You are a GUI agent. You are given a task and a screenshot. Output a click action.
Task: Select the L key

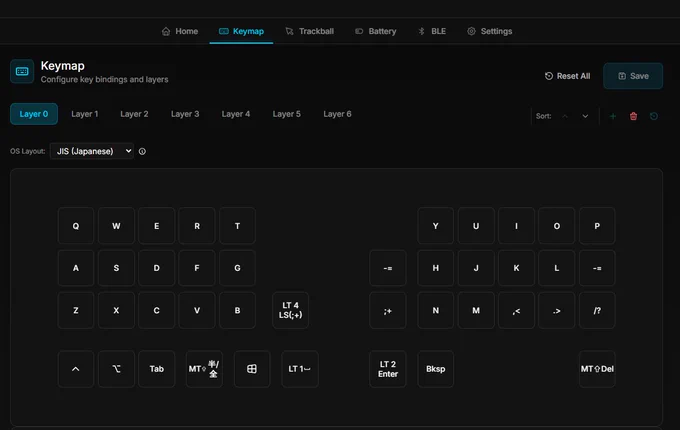click(556, 268)
